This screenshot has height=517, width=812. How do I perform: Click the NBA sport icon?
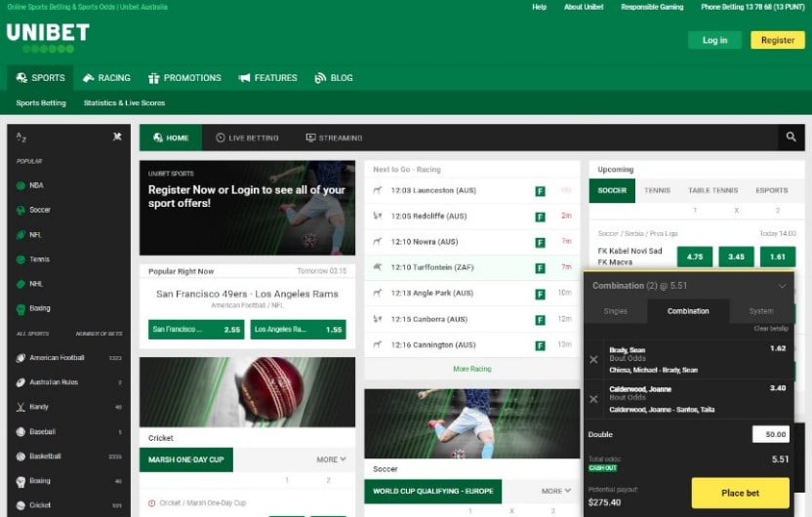20,185
